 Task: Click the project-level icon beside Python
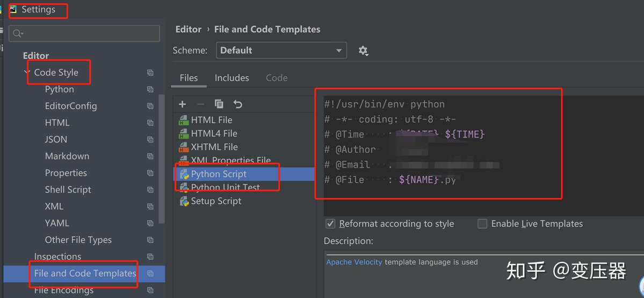coord(150,89)
